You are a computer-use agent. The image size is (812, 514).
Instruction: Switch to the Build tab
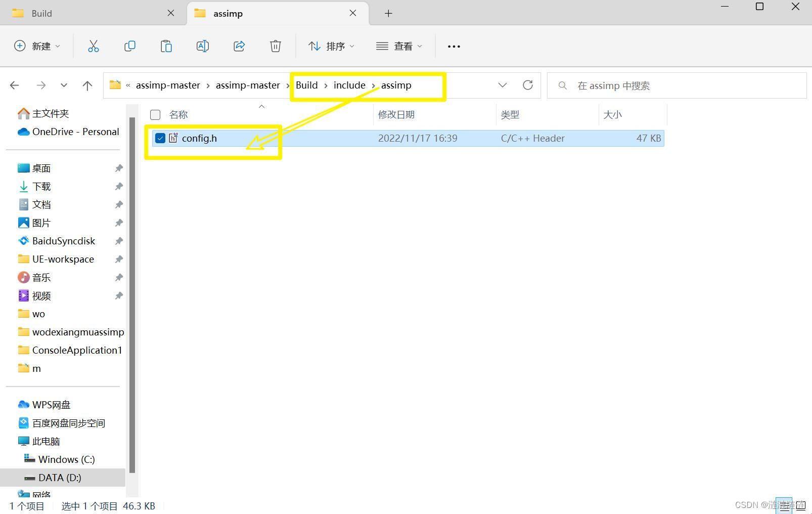tap(92, 13)
